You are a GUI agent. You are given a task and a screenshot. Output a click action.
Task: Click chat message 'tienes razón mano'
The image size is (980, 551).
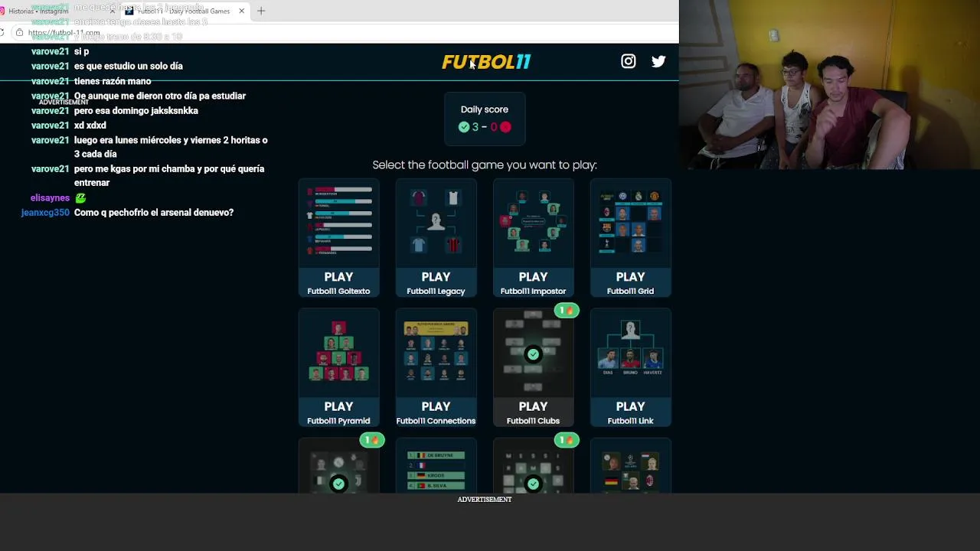tap(113, 81)
